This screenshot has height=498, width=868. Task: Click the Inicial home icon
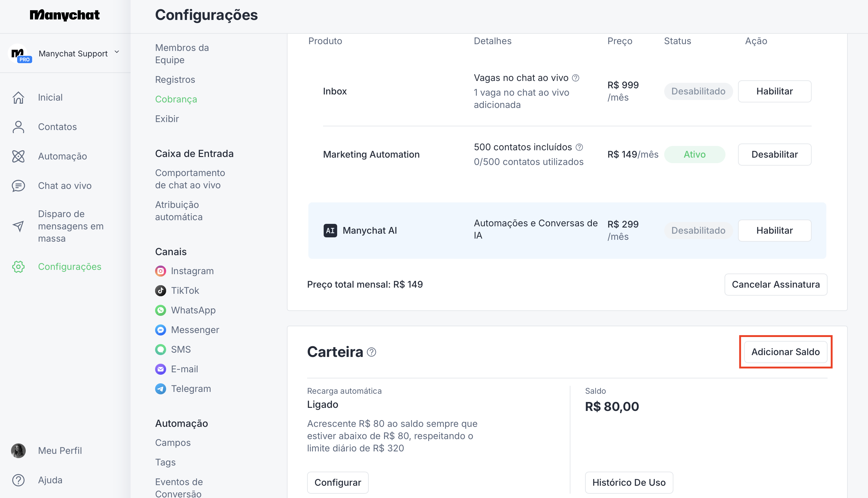pyautogui.click(x=18, y=98)
